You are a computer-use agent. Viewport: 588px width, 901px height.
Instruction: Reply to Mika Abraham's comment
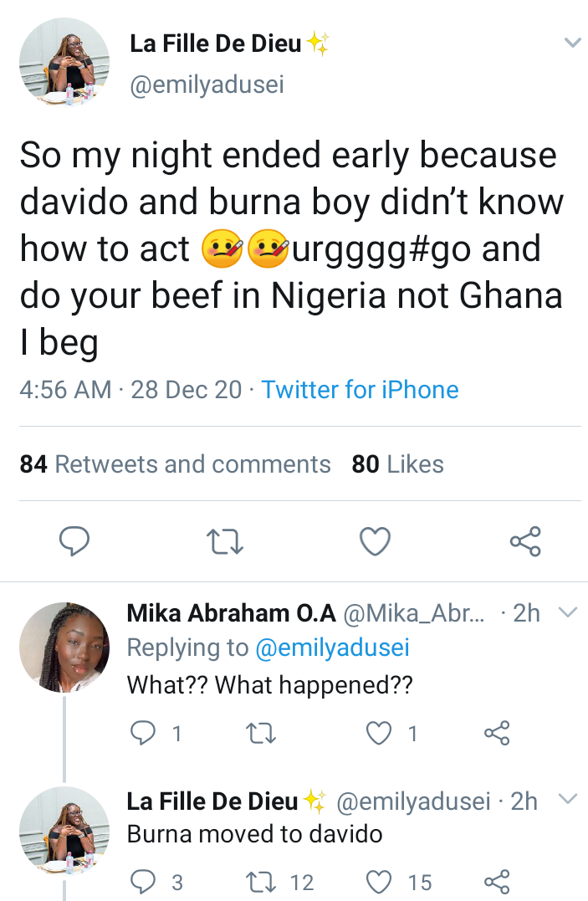(146, 734)
